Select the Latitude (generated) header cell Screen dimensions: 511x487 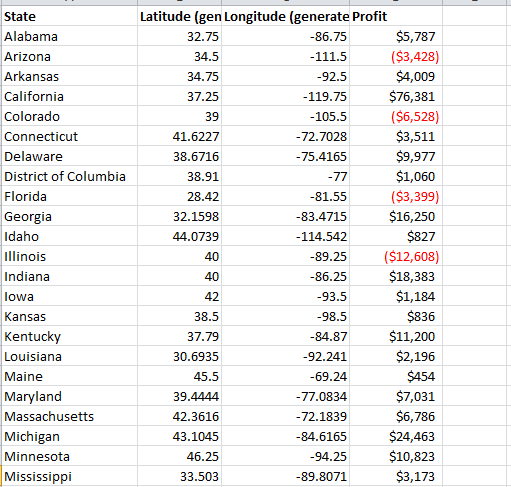click(179, 16)
